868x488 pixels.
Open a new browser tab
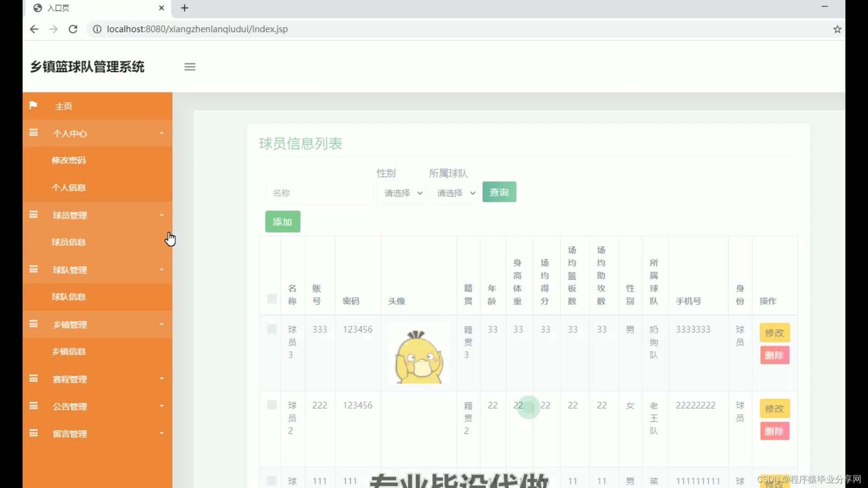(184, 8)
